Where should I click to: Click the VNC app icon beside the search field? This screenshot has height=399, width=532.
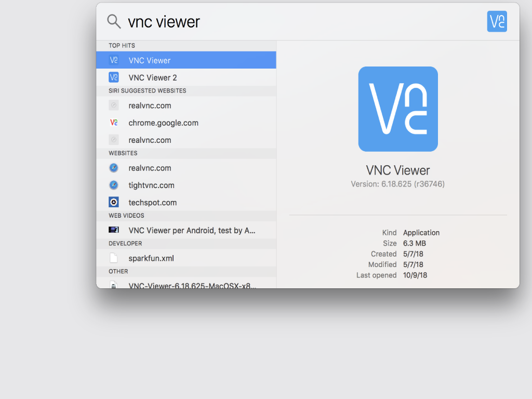497,21
